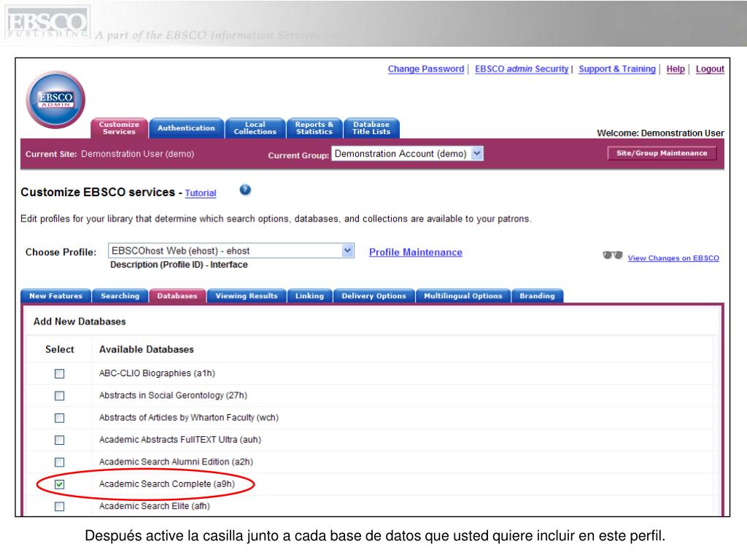
Task: Click Abstracts of Articles by Wharton Faculty text
Action: 189,418
